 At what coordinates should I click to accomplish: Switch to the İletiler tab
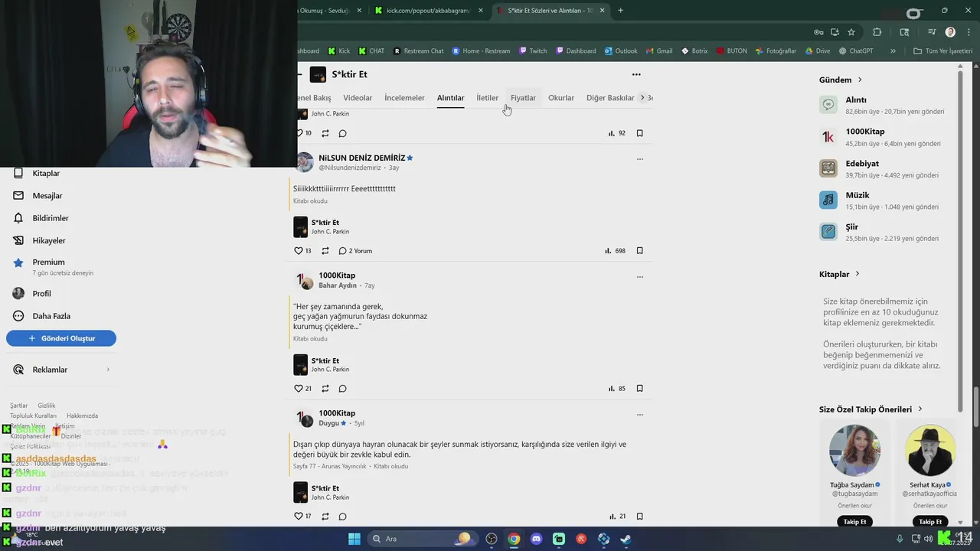click(x=487, y=98)
